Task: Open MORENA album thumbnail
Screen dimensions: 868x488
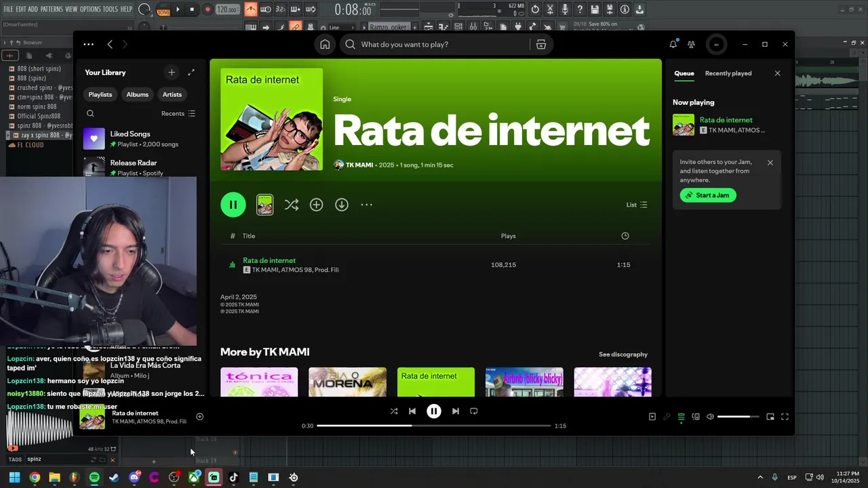Action: 347,382
